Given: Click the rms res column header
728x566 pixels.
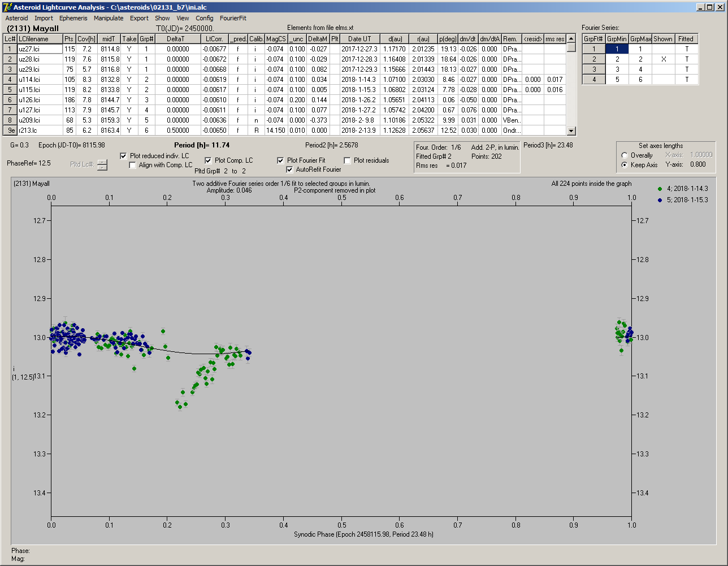Looking at the screenshot, I should coord(554,39).
